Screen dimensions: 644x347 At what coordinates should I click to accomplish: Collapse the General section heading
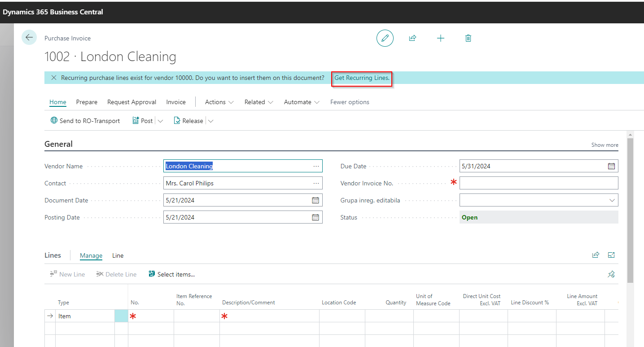pos(58,144)
